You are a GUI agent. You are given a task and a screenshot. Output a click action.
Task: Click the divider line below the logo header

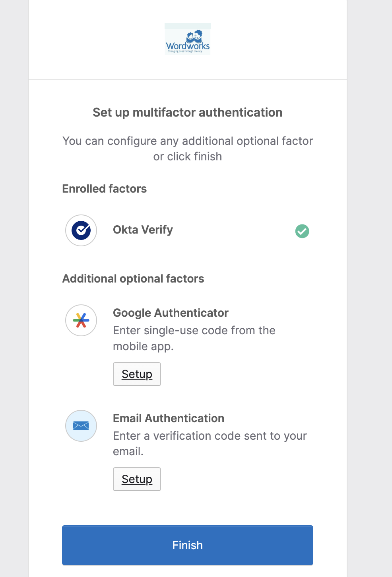pyautogui.click(x=188, y=79)
